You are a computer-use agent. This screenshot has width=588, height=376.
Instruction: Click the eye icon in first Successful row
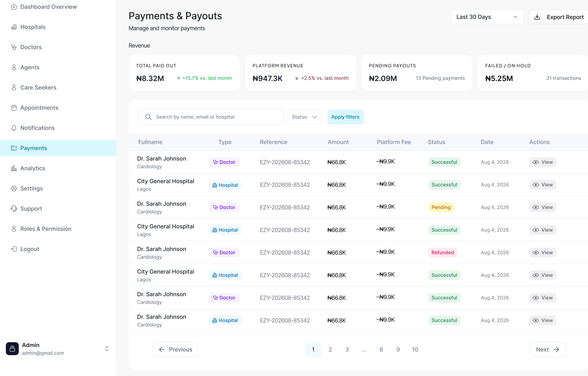536,162
